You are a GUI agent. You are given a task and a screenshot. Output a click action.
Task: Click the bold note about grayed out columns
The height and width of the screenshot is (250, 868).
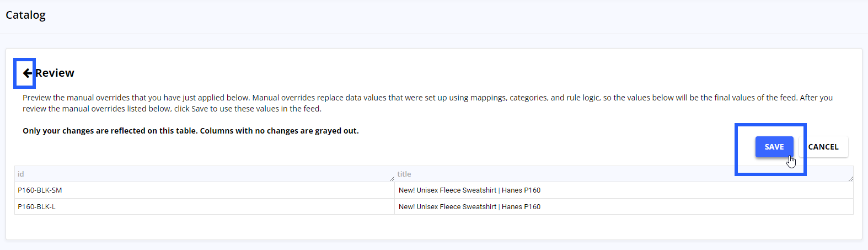191,131
